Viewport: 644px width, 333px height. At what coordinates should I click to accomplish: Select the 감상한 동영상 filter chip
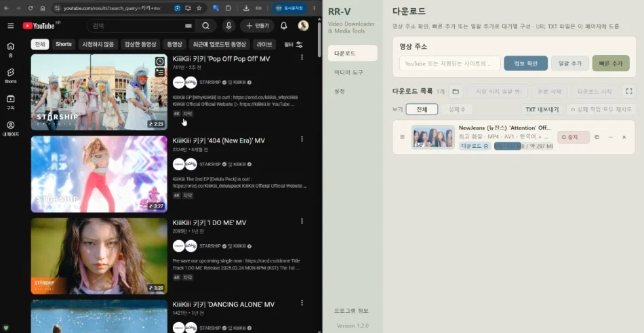[x=140, y=44]
